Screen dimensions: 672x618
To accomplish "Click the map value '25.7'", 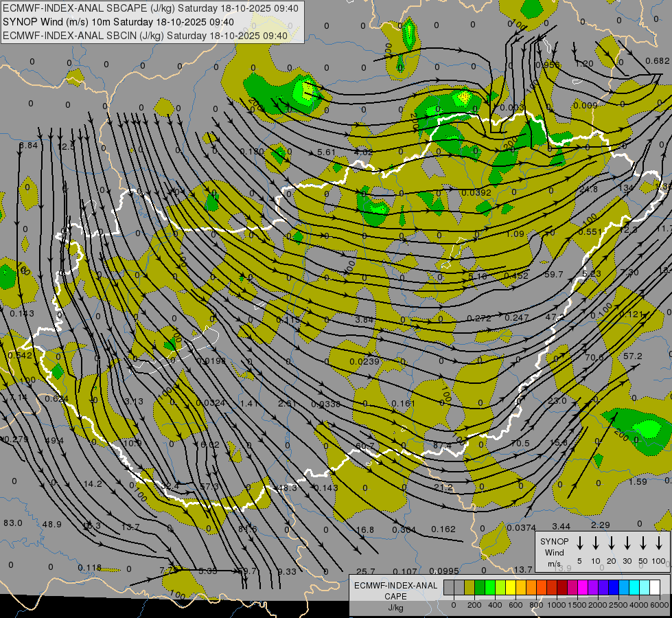I will [366, 571].
